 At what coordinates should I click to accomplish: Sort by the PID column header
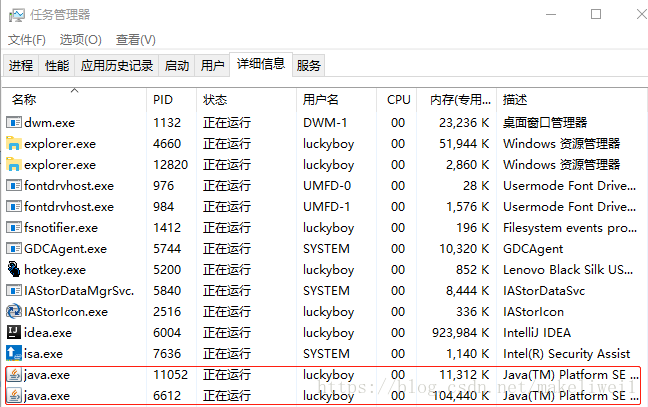(172, 100)
